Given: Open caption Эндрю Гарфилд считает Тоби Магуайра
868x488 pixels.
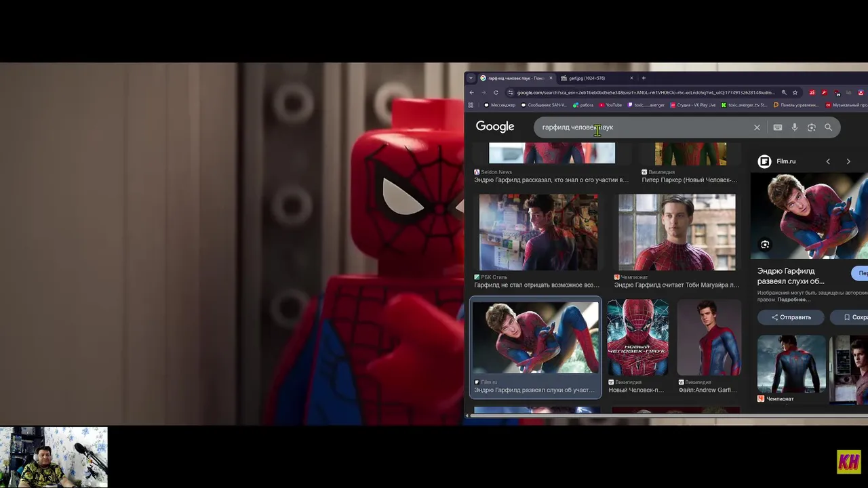Looking at the screenshot, I should coord(677,285).
